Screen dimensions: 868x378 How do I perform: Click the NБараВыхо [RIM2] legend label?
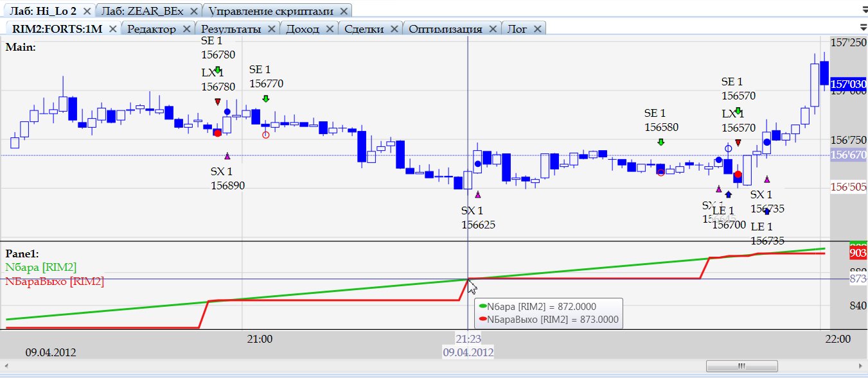tap(55, 281)
